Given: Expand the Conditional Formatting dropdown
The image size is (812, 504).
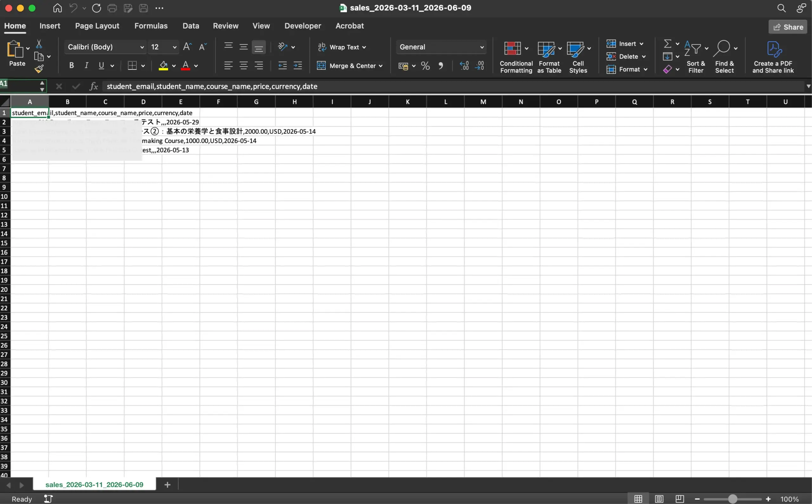Looking at the screenshot, I should point(527,49).
